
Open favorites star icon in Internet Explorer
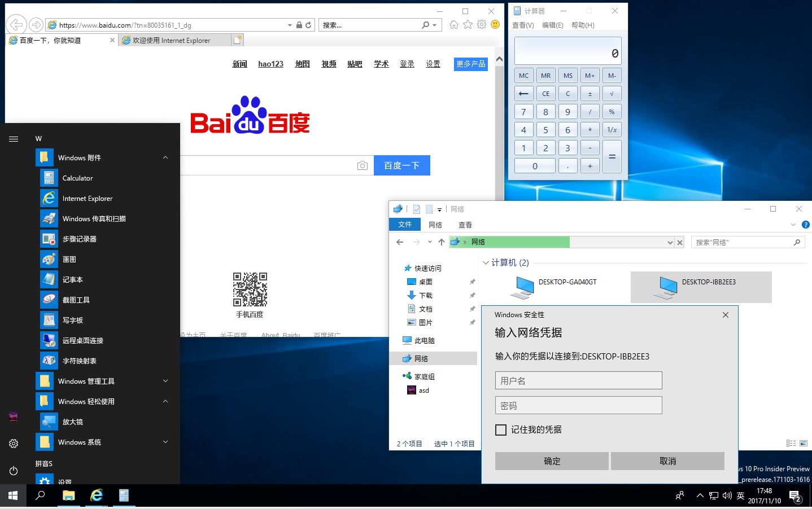click(x=468, y=24)
